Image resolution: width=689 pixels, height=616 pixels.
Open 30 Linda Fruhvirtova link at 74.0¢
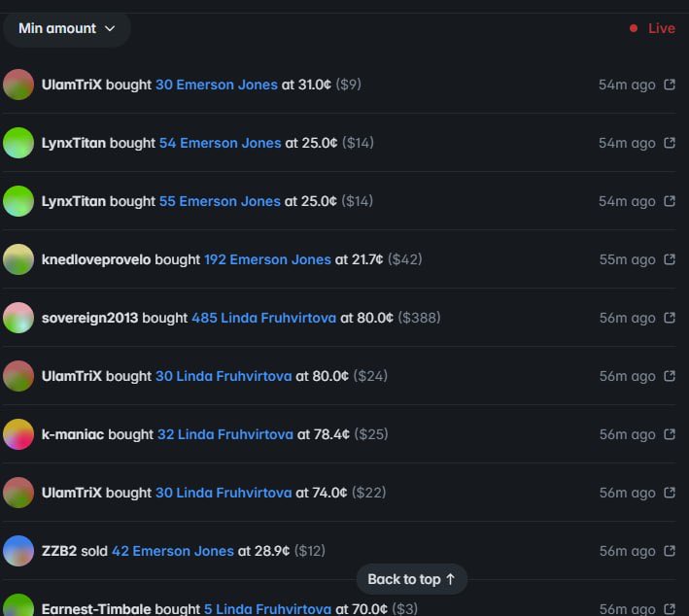(x=224, y=493)
